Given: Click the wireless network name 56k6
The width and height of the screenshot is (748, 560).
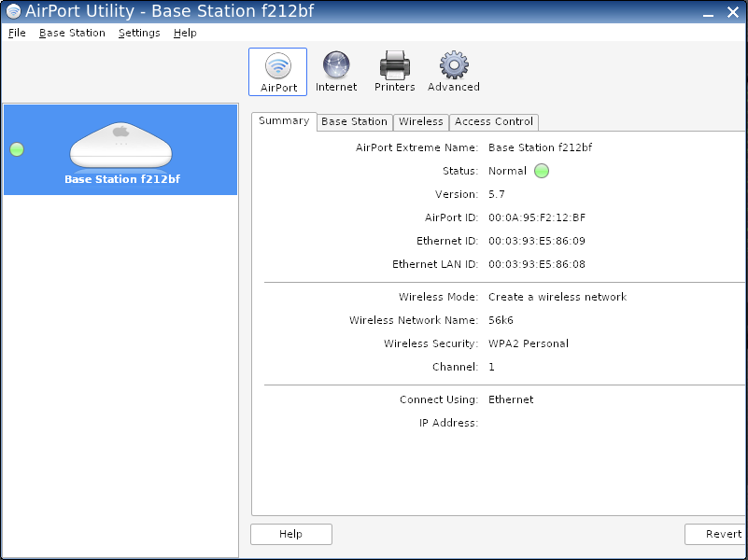Looking at the screenshot, I should click(501, 320).
